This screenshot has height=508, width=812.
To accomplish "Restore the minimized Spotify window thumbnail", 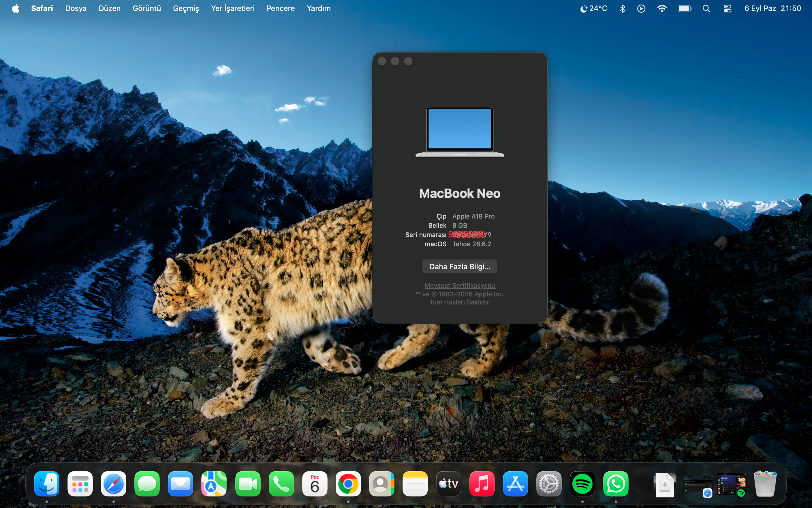I will (732, 485).
